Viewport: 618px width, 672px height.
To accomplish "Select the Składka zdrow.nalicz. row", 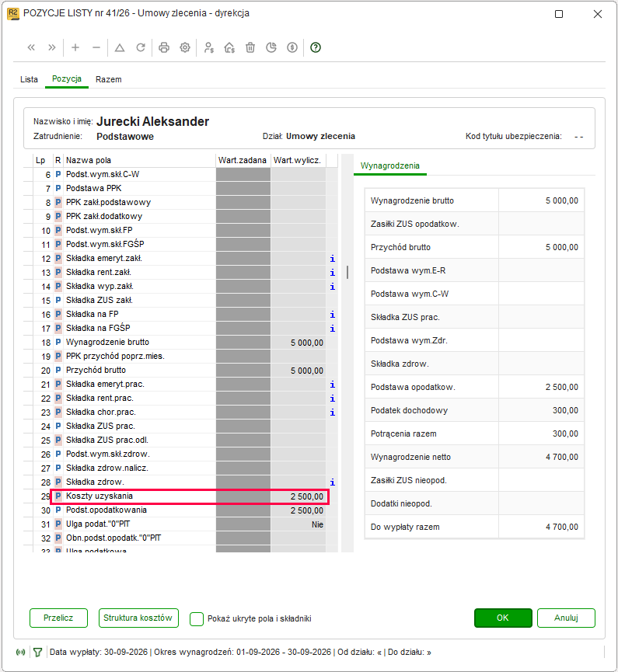I will [181, 468].
